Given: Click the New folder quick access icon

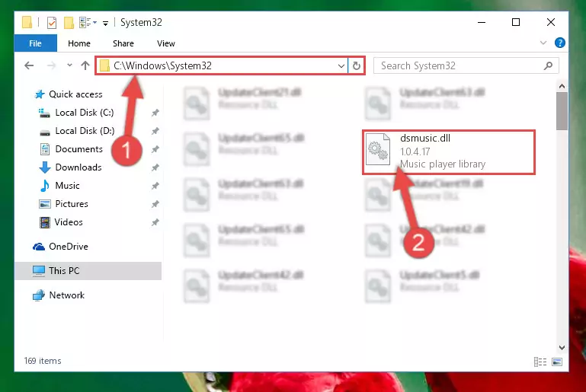Looking at the screenshot, I should pos(69,23).
